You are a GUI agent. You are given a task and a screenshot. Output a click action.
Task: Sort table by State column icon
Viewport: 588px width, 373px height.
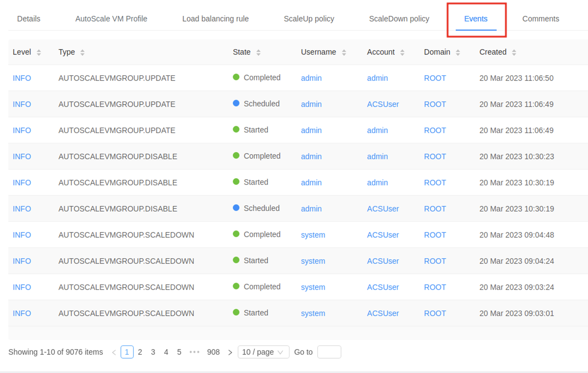click(x=258, y=52)
